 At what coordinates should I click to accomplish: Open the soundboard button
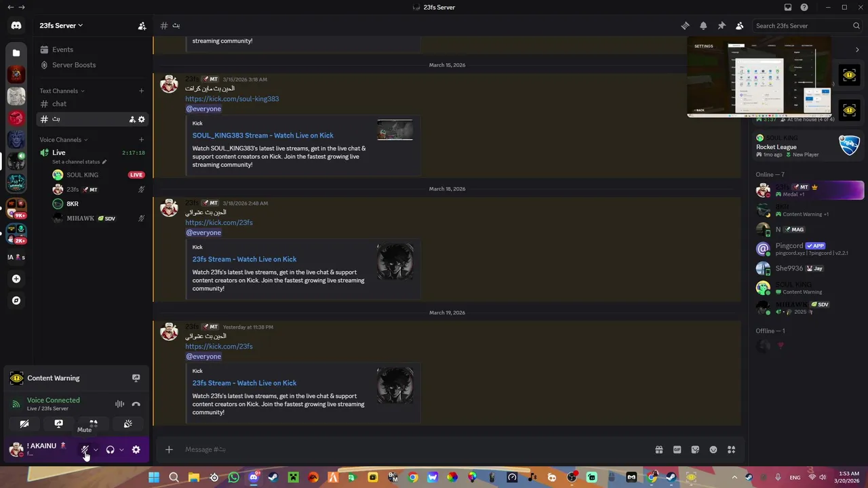pyautogui.click(x=127, y=424)
